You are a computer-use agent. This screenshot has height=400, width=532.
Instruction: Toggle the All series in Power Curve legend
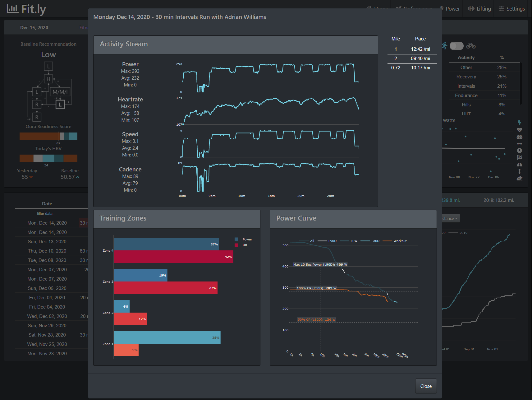307,241
